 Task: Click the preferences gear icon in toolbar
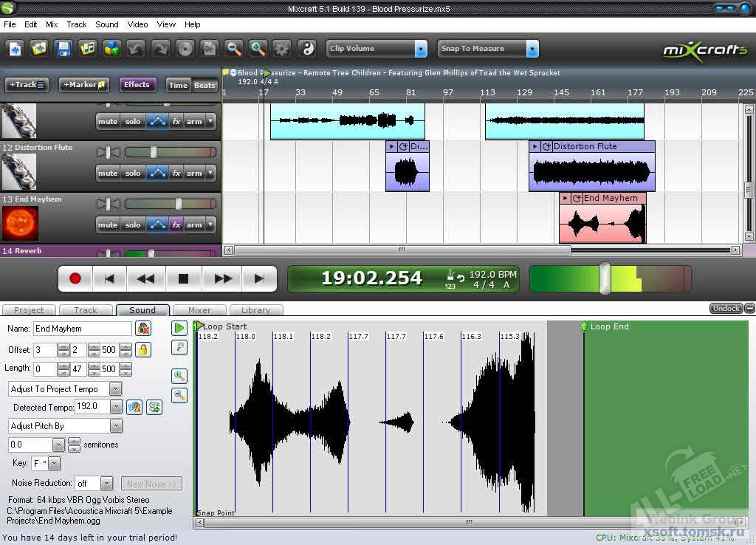(281, 49)
